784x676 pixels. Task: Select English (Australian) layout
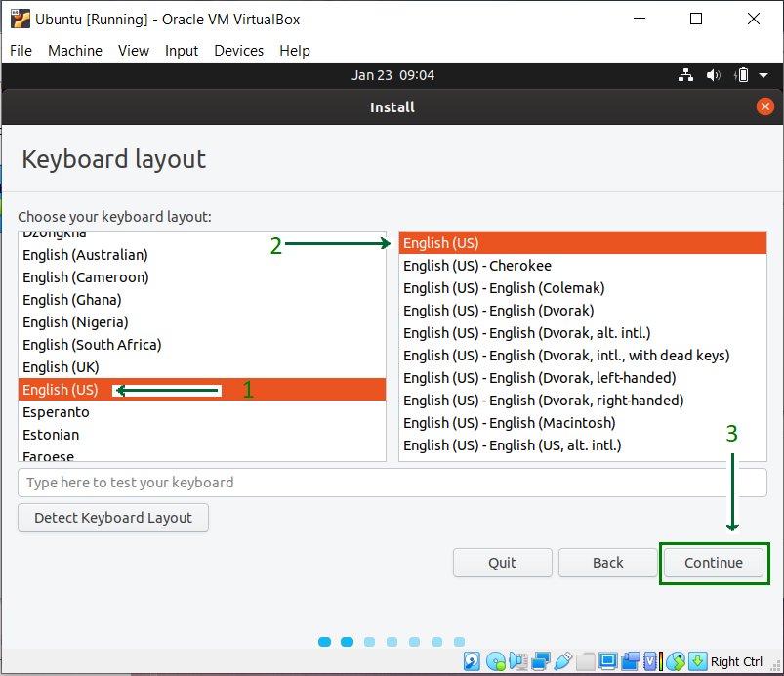click(x=201, y=255)
